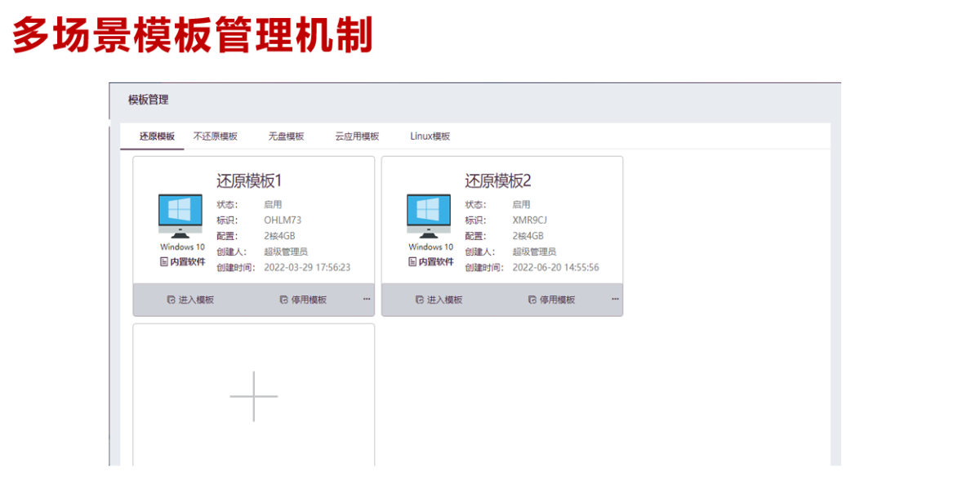Open the ... more options menu on 还原模板1
This screenshot has height=494, width=980.
tap(365, 299)
